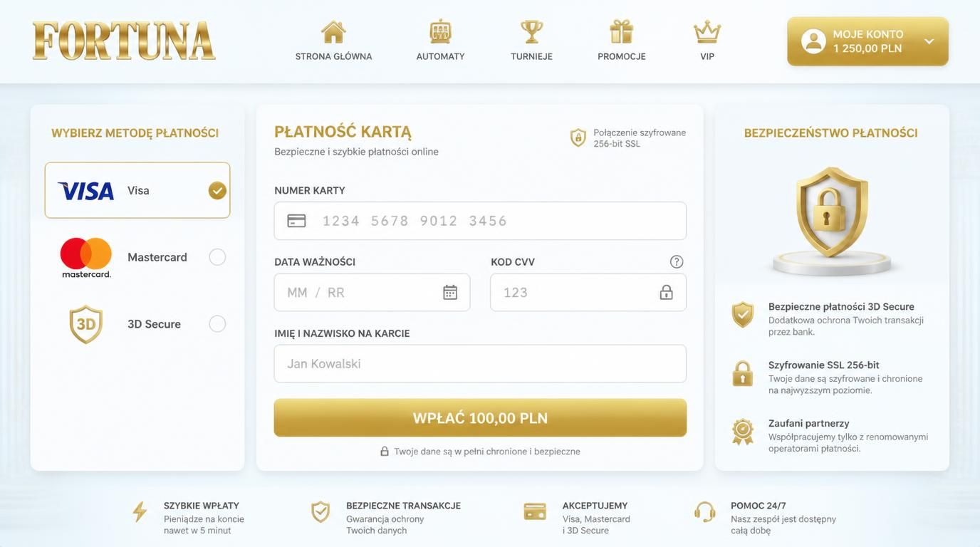Focus the Numer karty input field
Viewport: 980px width, 547px height.
tap(480, 221)
